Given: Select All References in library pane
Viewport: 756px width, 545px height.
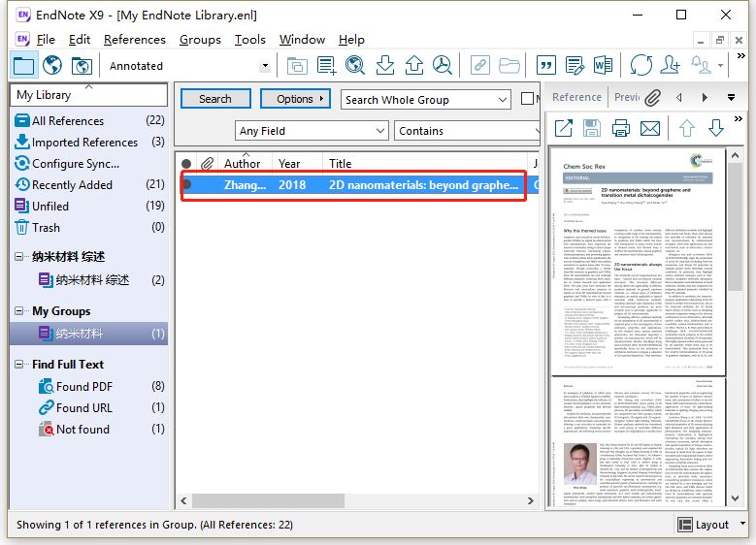Looking at the screenshot, I should (89, 120).
